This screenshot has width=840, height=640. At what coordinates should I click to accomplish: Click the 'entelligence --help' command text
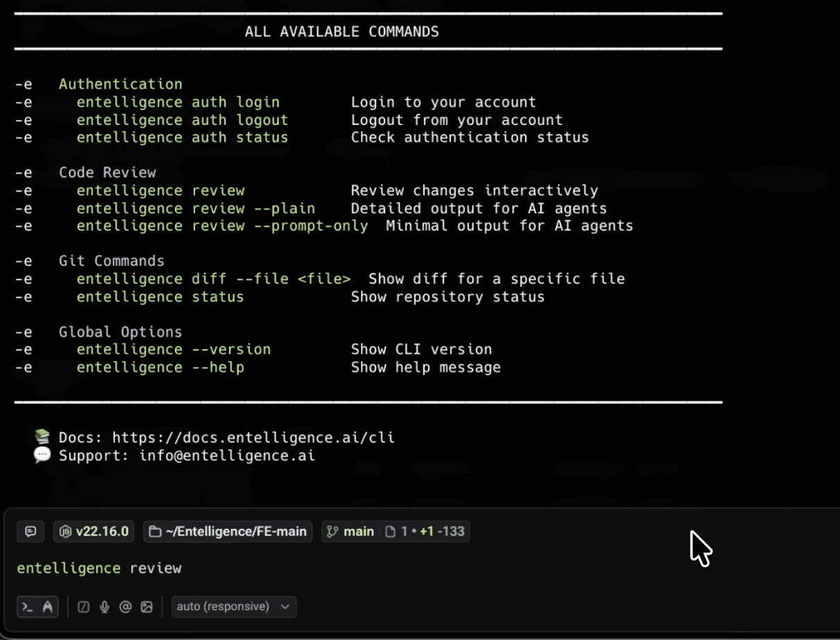(x=160, y=367)
